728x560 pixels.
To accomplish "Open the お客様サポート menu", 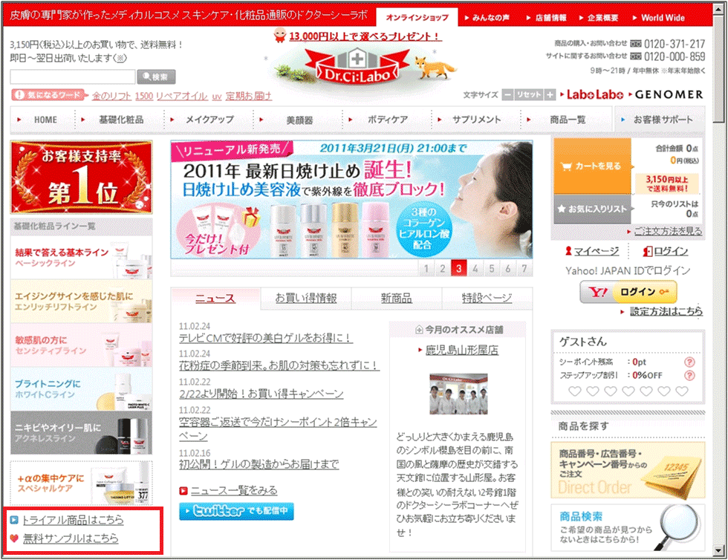I will pos(660,120).
